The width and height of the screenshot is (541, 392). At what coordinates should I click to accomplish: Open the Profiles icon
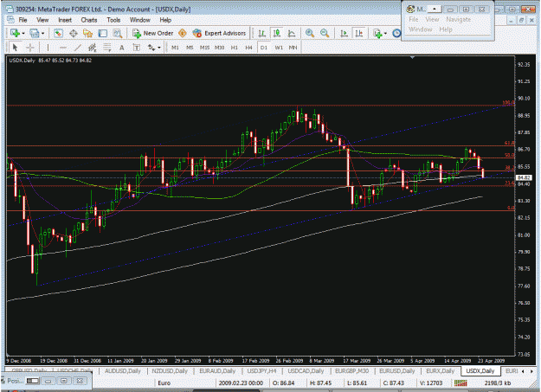35,34
